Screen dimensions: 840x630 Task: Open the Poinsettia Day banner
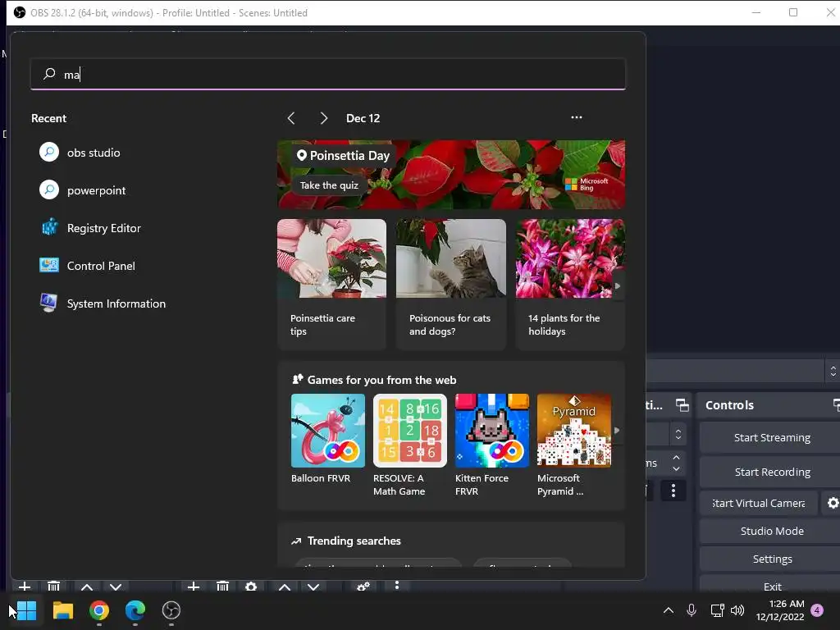451,175
